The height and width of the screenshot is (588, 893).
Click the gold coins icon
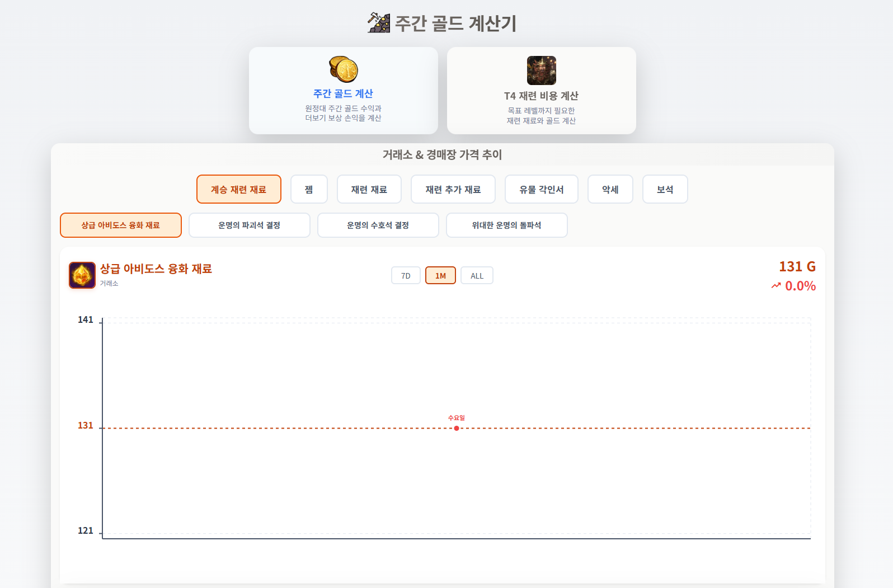343,69
